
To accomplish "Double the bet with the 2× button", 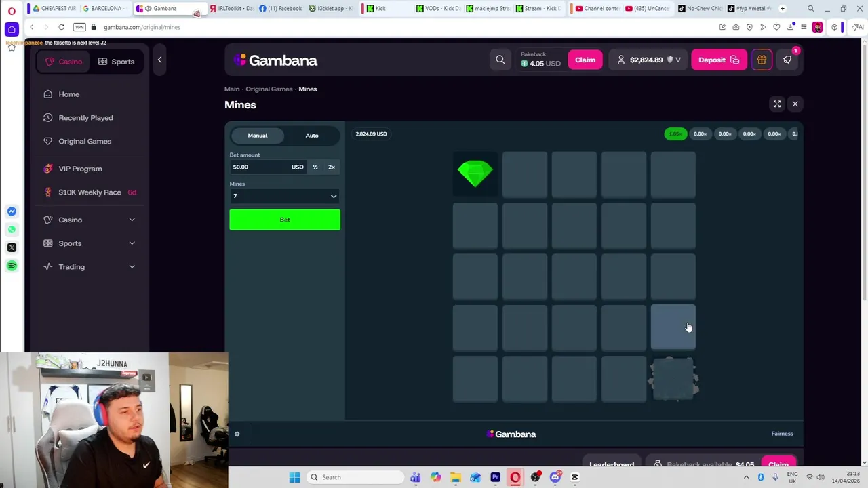I will tap(332, 167).
